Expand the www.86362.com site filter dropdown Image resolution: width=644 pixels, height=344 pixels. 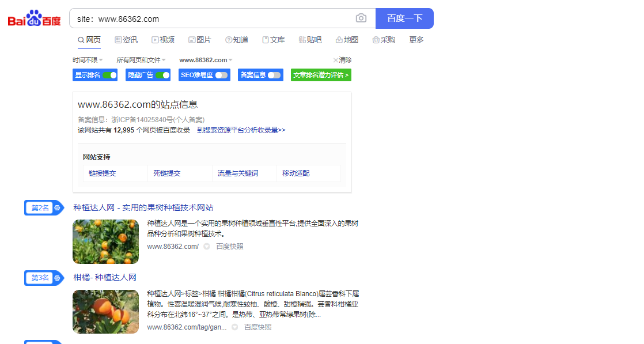(206, 60)
